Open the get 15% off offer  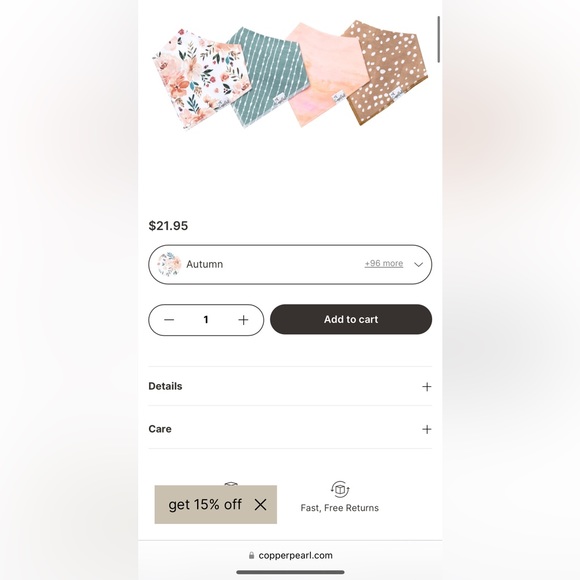click(205, 505)
